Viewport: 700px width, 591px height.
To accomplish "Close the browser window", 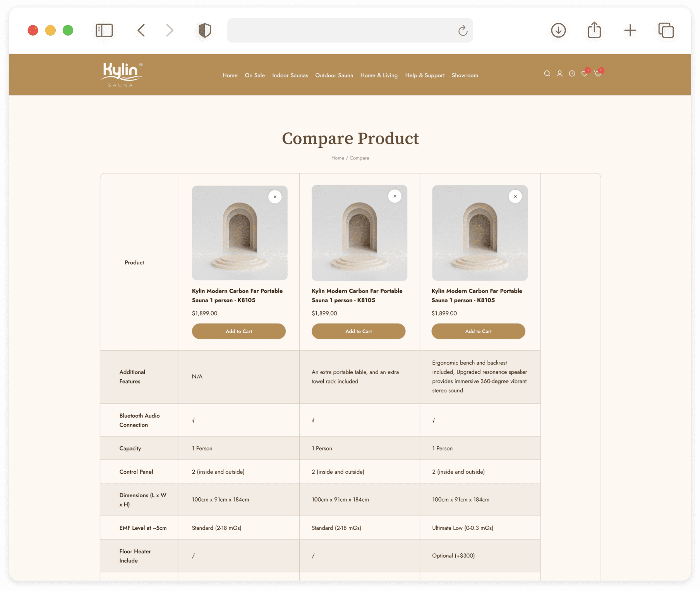I will click(33, 30).
